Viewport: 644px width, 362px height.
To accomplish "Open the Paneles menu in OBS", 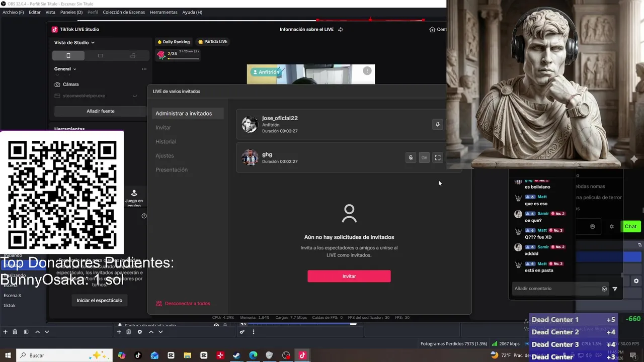I will pos(71,12).
